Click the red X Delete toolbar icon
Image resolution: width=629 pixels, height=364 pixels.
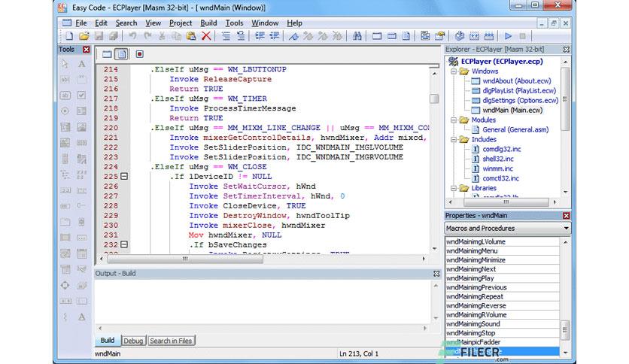(206, 36)
